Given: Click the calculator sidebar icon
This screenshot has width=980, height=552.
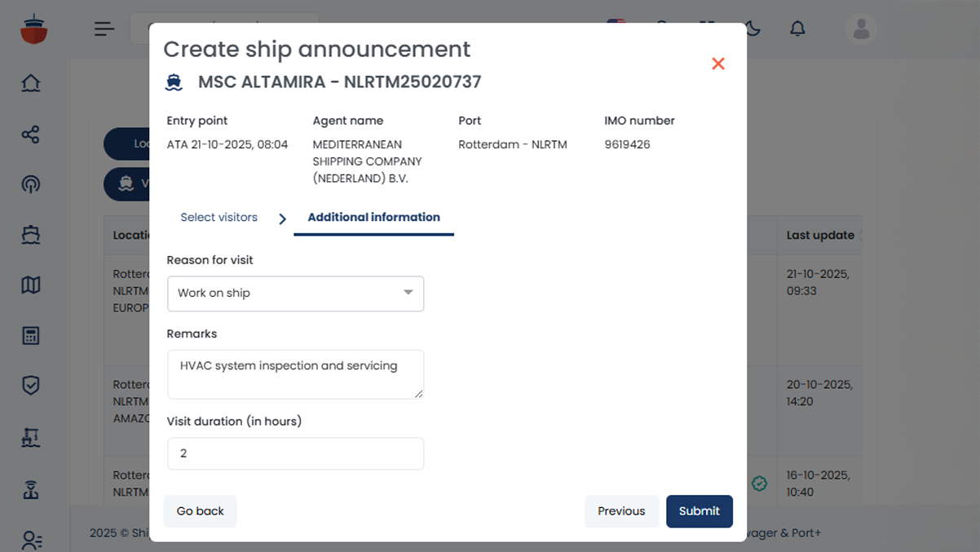Looking at the screenshot, I should point(31,336).
